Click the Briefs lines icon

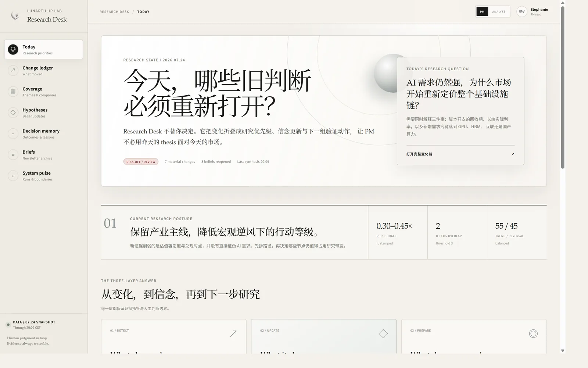click(x=13, y=154)
